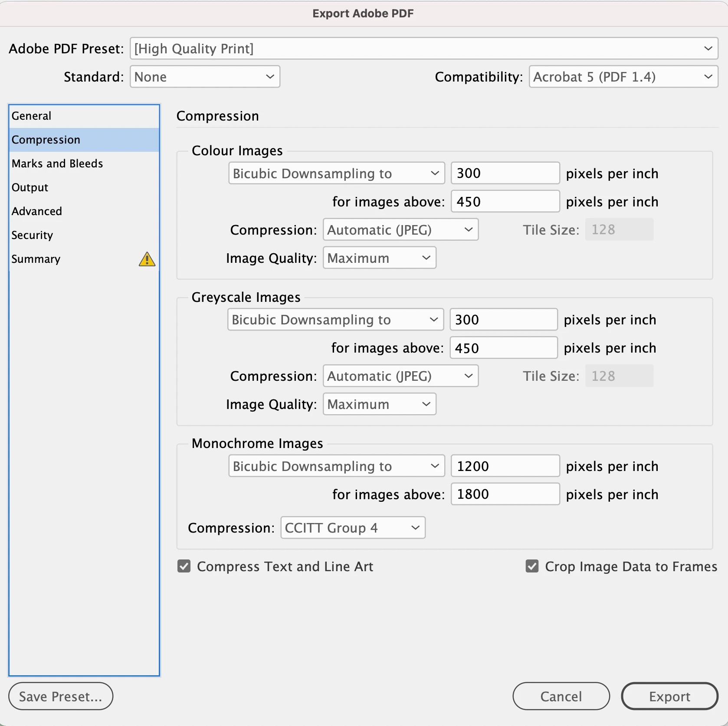Click the Save Preset button
The image size is (728, 726).
(61, 696)
